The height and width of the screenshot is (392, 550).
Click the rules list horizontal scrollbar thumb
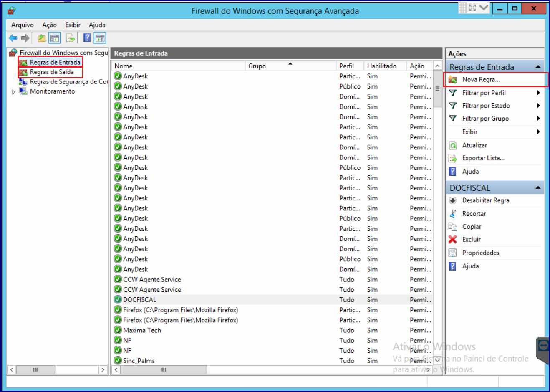coord(164,370)
